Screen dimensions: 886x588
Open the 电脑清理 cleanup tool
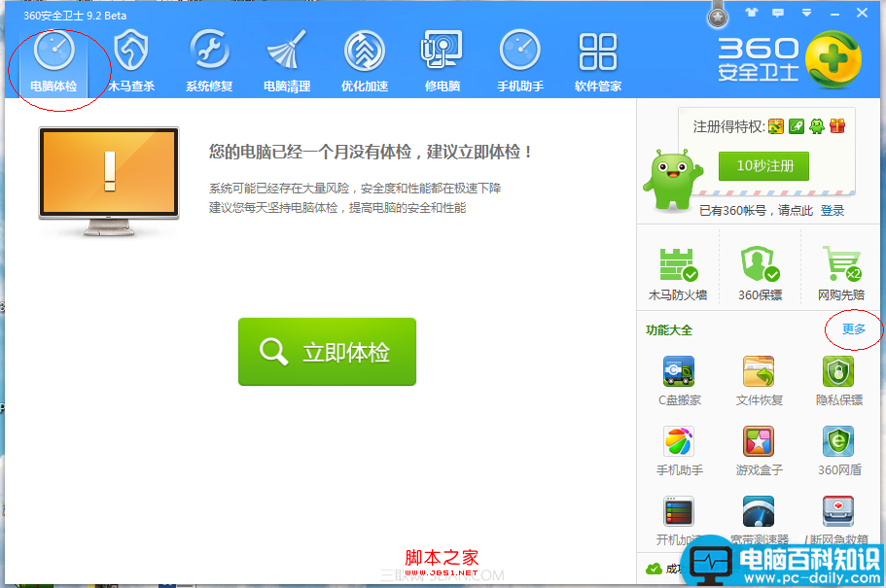(285, 58)
